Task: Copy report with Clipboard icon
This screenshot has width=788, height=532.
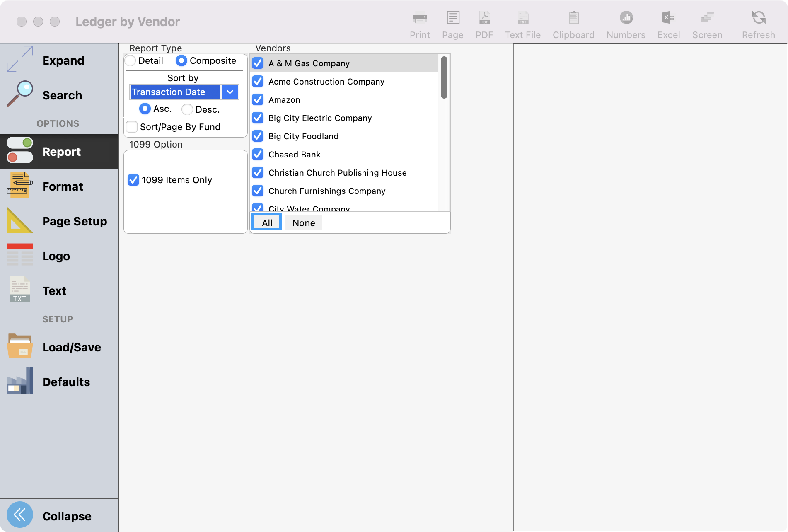Action: (x=573, y=19)
